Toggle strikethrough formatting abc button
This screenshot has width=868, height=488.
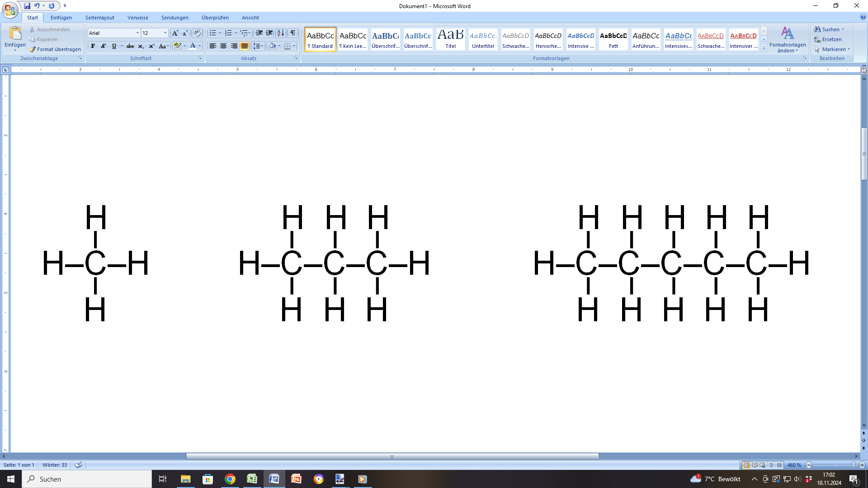pyautogui.click(x=130, y=46)
